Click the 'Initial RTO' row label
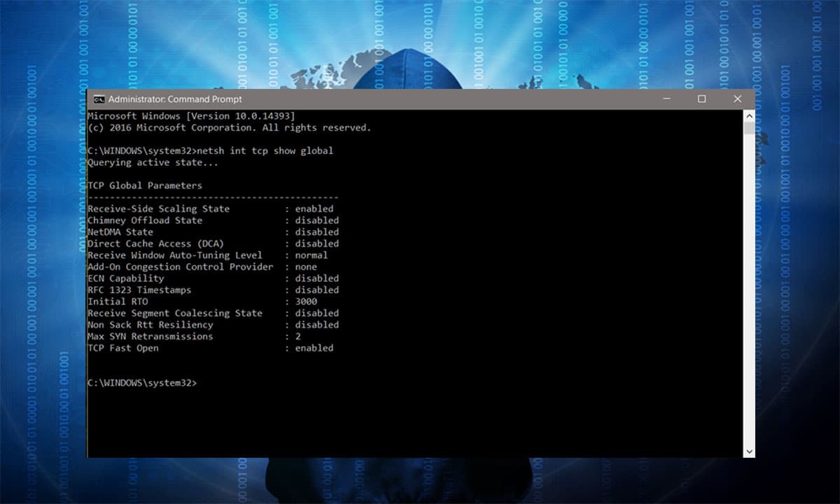 pyautogui.click(x=118, y=302)
